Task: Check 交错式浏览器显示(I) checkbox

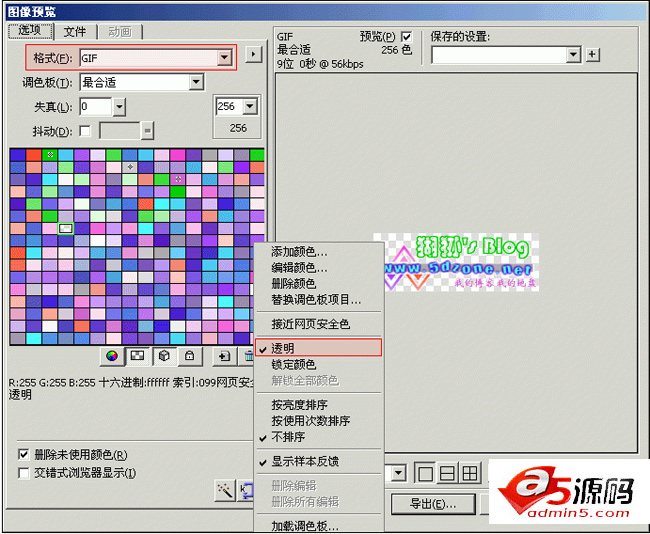Action: pyautogui.click(x=24, y=473)
